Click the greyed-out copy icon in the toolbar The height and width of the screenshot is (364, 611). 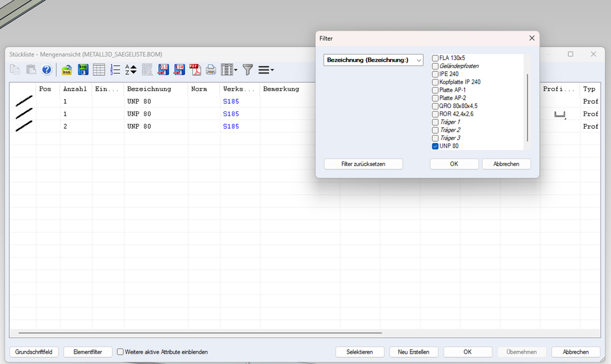[15, 70]
